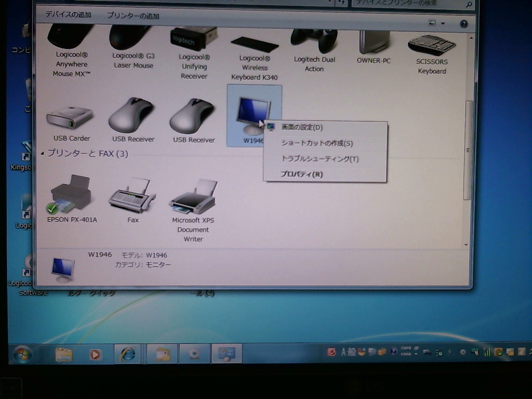Screen dimensions: 532x399
Task: Click the W1946 monitor thumbnail in details pane
Action: click(x=63, y=270)
